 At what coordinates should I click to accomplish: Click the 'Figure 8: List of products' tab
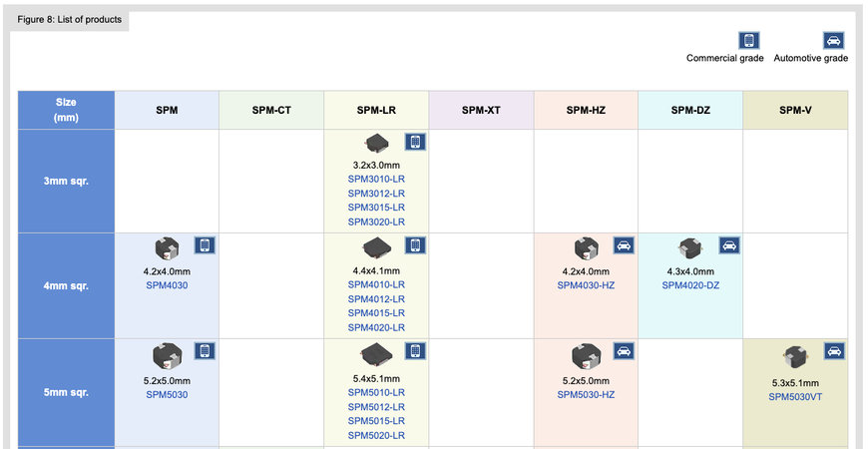pos(69,20)
